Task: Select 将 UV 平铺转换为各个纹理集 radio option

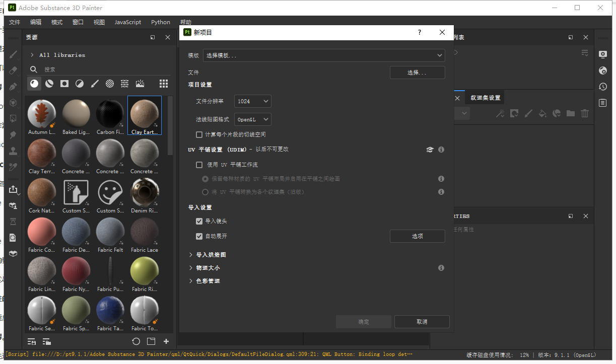Action: point(205,192)
